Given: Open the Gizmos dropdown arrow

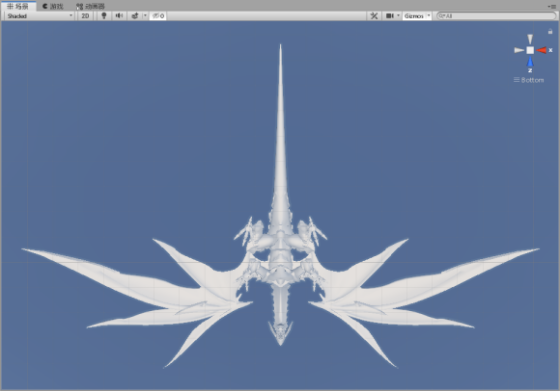Looking at the screenshot, I should [429, 16].
